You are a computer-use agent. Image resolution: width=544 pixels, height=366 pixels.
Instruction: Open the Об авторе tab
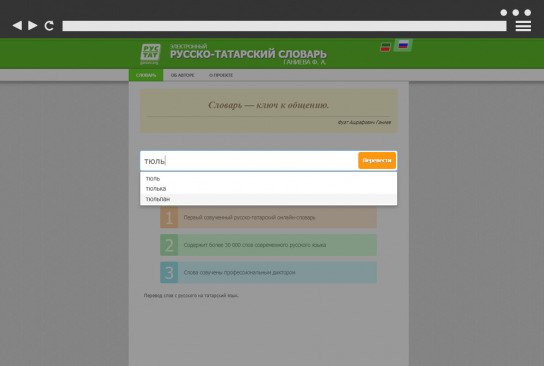[x=182, y=75]
